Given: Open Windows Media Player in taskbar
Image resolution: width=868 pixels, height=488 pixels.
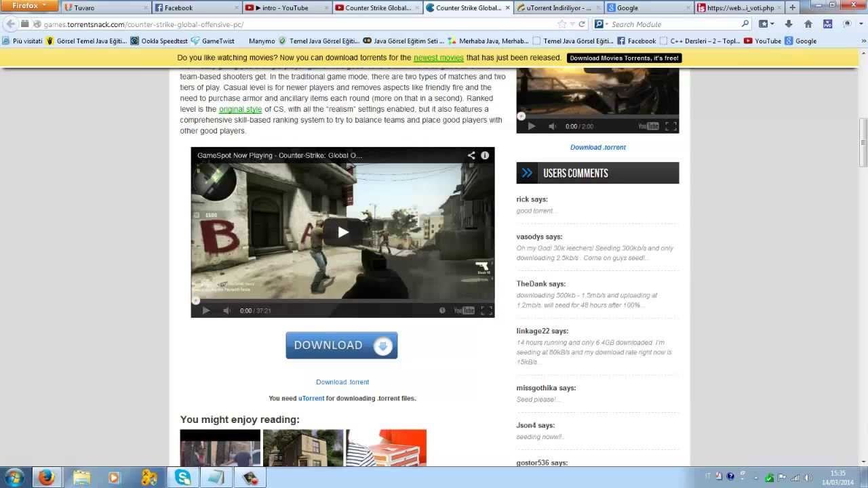Looking at the screenshot, I should (x=114, y=477).
